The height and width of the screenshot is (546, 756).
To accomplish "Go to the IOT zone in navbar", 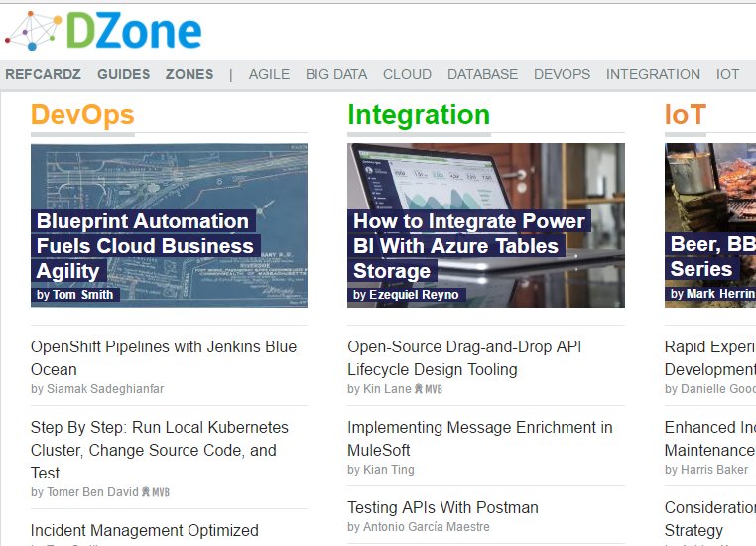I will tap(727, 74).
